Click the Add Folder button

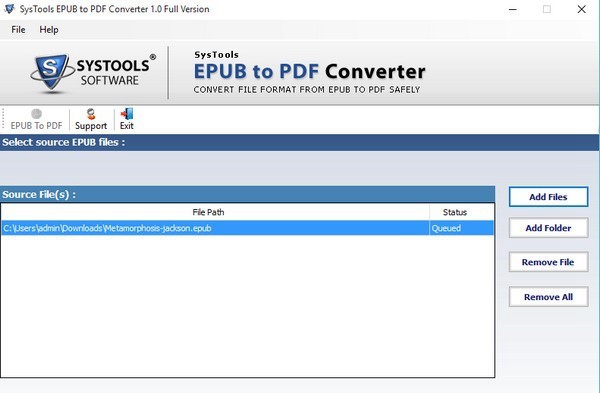point(548,228)
